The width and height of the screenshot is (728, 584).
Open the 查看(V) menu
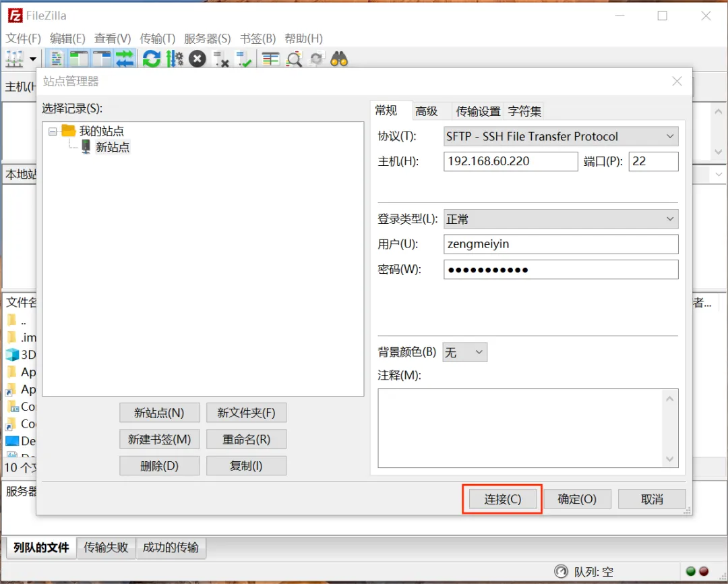click(x=113, y=38)
